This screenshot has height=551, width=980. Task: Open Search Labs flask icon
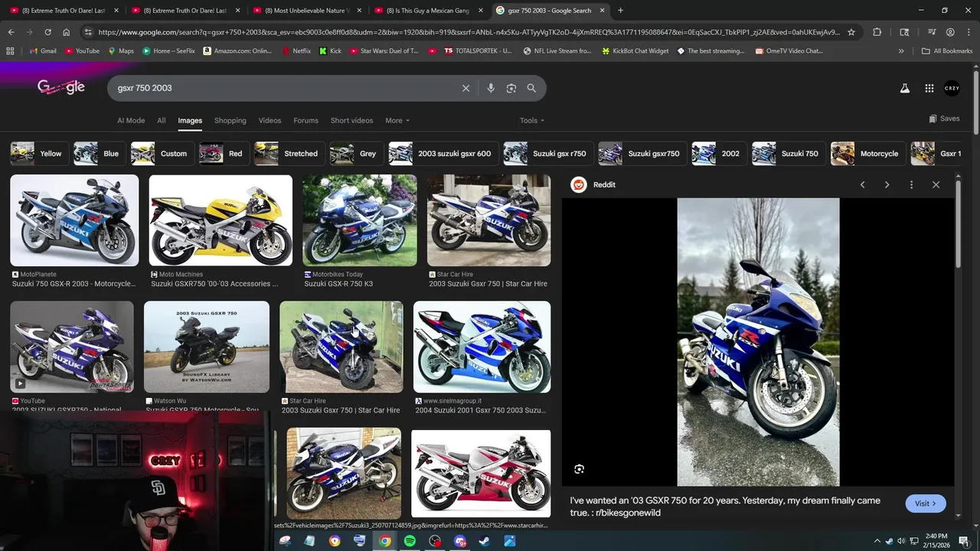905,88
